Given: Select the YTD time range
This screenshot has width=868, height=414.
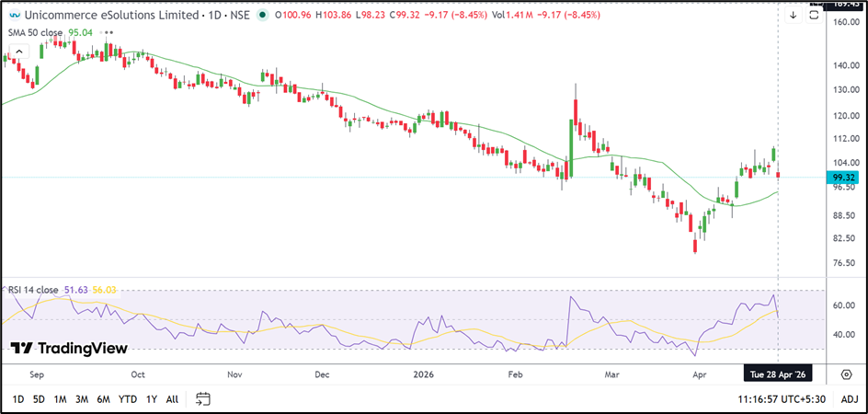Looking at the screenshot, I should tap(127, 398).
